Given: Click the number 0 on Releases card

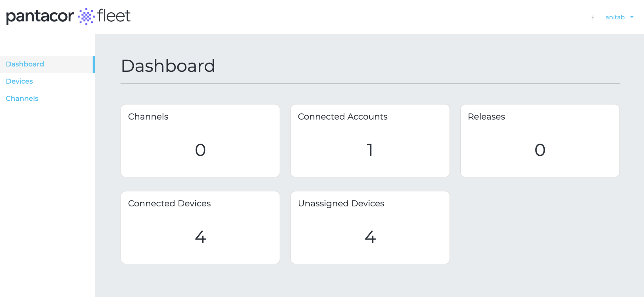Looking at the screenshot, I should point(540,150).
